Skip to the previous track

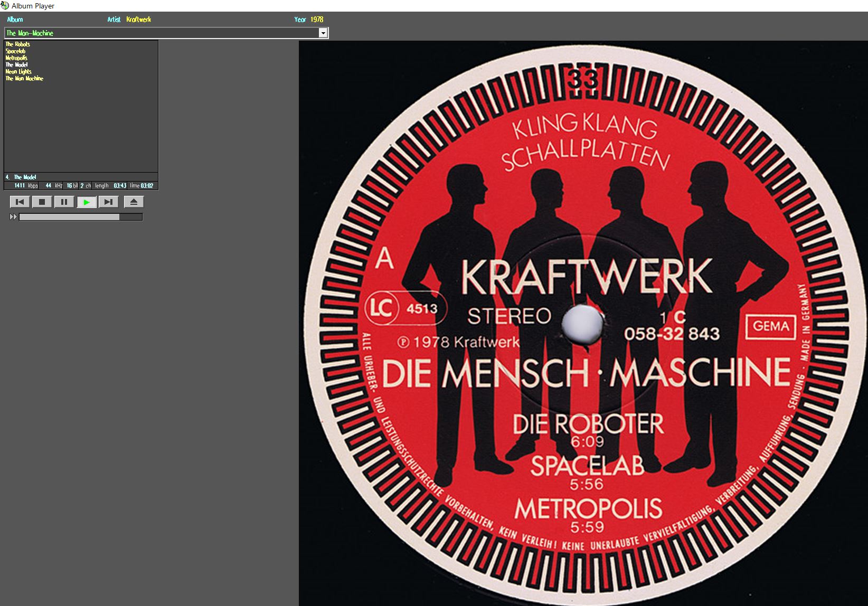coord(20,202)
